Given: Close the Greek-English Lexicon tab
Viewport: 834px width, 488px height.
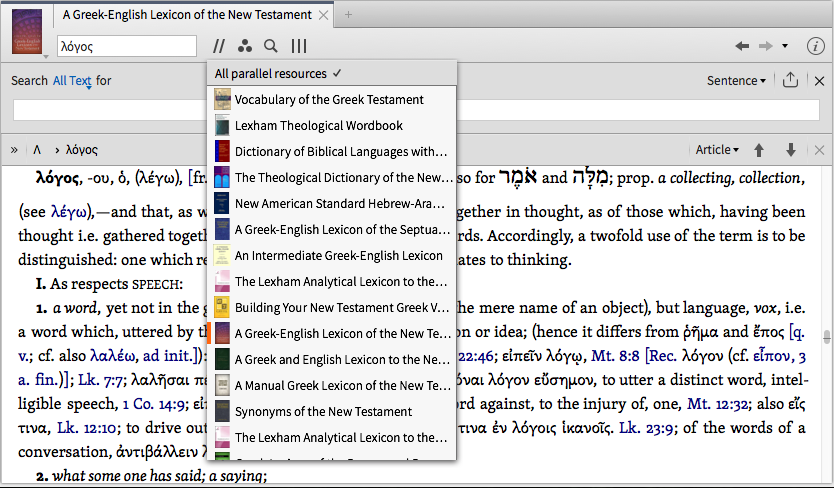Looking at the screenshot, I should [323, 15].
